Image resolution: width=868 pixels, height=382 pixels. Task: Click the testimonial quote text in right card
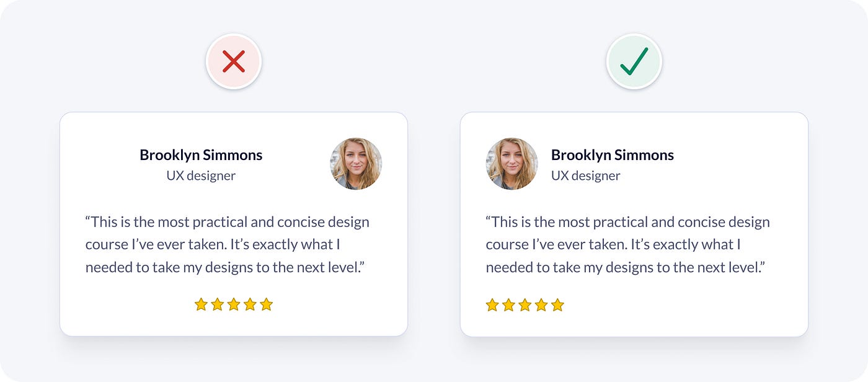(626, 244)
